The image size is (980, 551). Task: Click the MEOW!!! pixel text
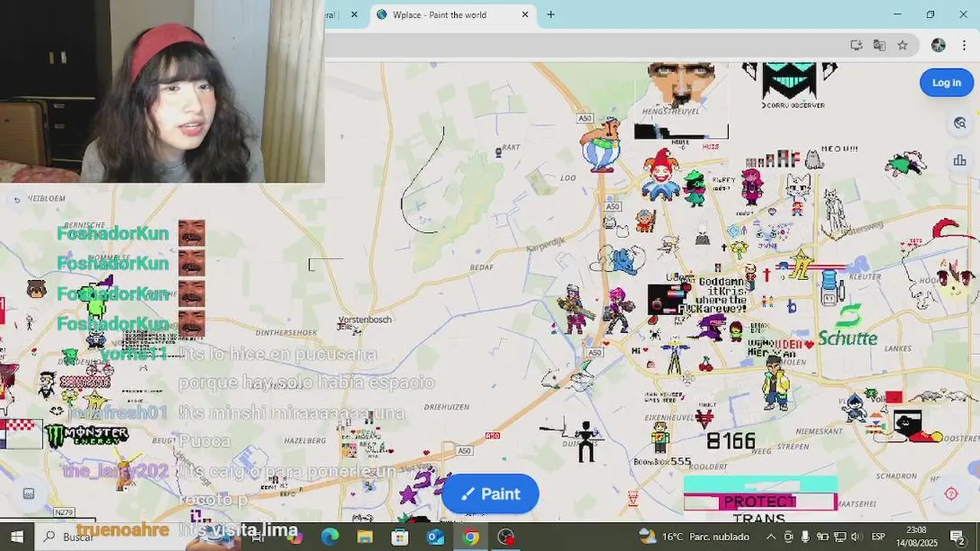point(839,148)
